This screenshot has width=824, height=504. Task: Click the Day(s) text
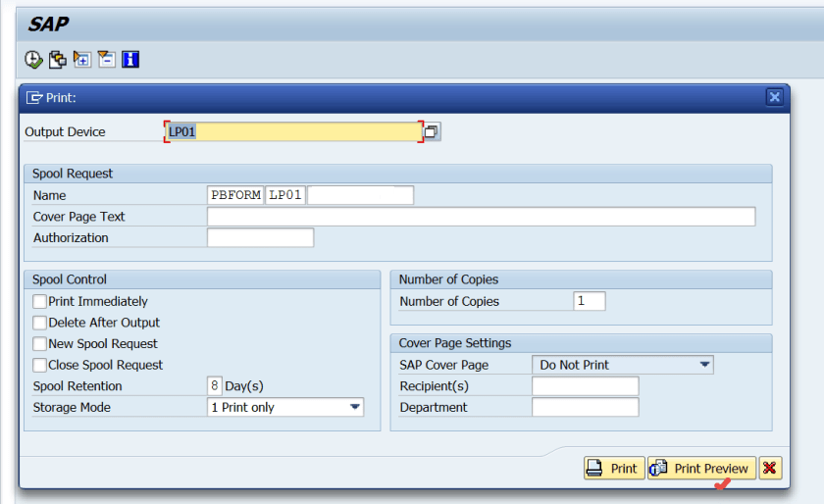click(x=244, y=386)
